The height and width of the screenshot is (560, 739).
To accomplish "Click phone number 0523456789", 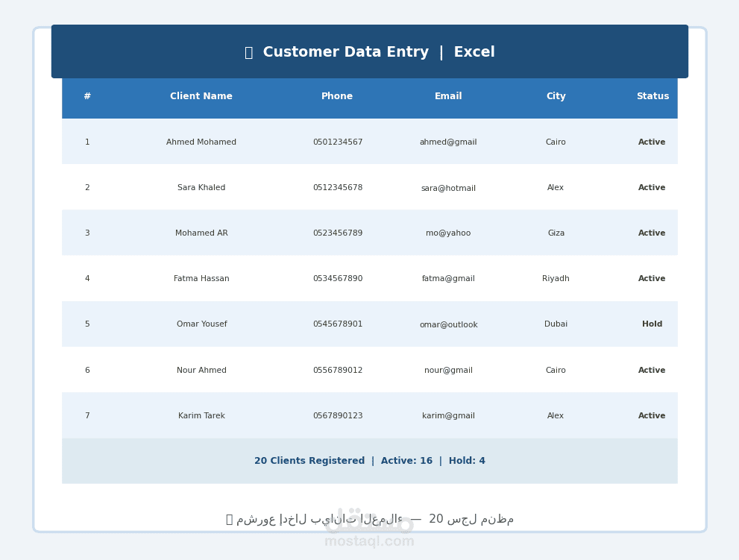I will 338,233.
